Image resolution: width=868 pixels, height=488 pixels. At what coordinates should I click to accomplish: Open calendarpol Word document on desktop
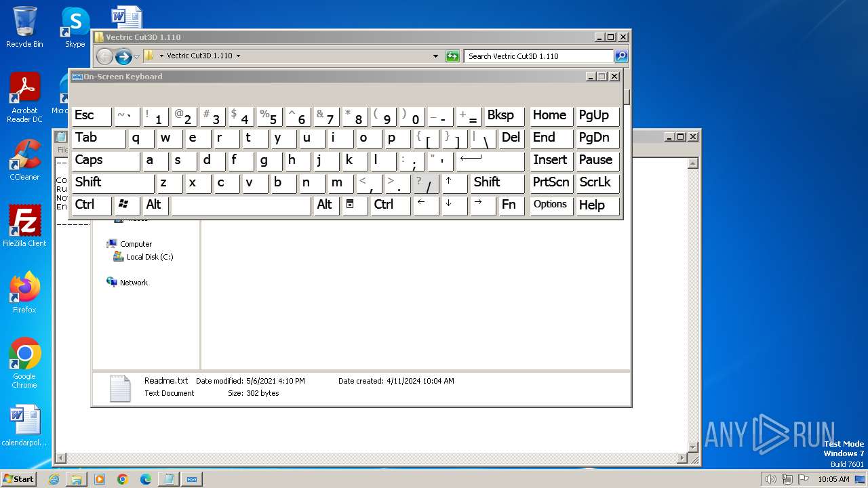pyautogui.click(x=24, y=426)
